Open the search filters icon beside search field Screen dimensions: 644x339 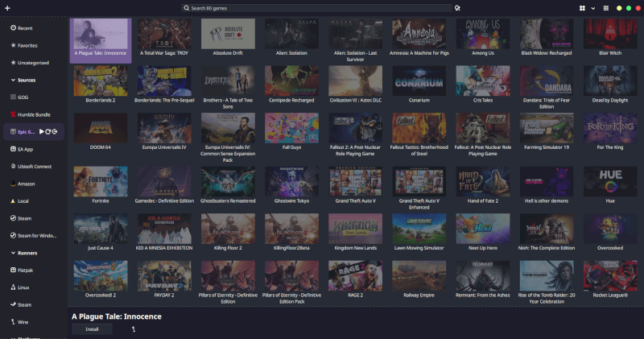457,8
